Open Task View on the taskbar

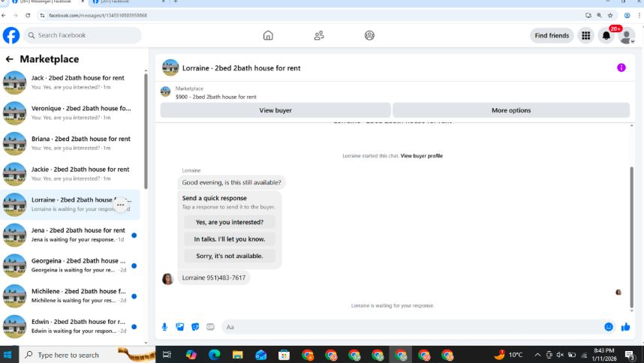click(x=167, y=355)
